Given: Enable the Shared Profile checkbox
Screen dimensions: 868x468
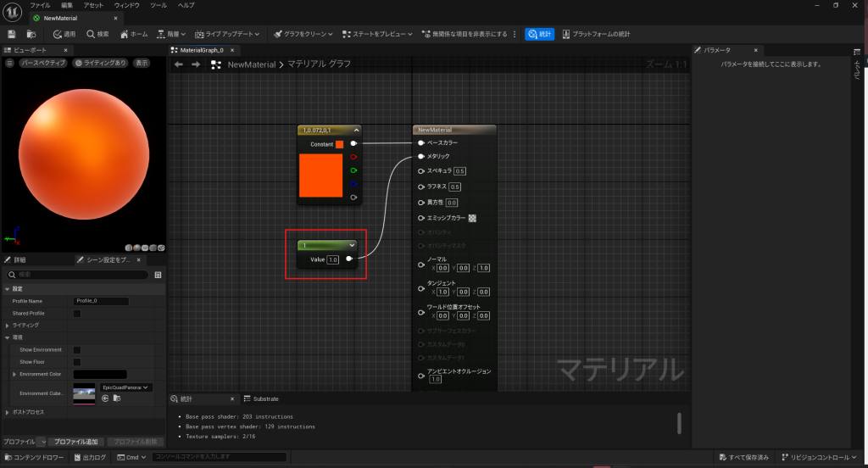Looking at the screenshot, I should (77, 313).
